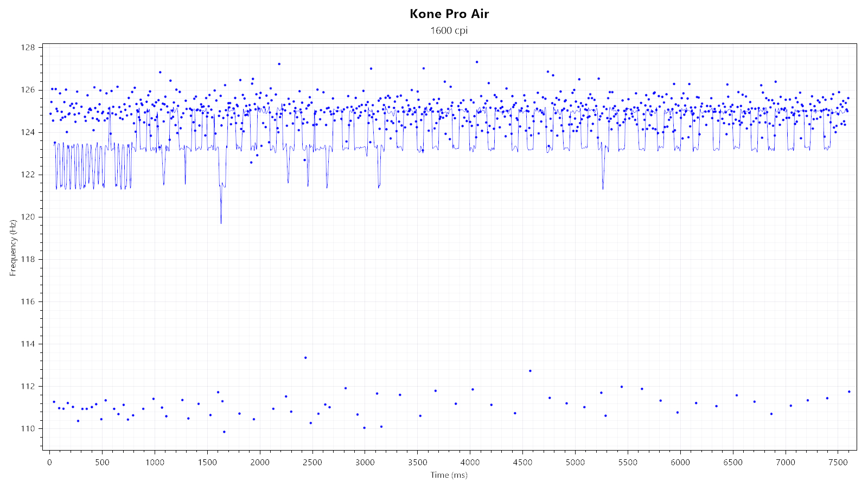Click the y-axis value 126

[29, 90]
